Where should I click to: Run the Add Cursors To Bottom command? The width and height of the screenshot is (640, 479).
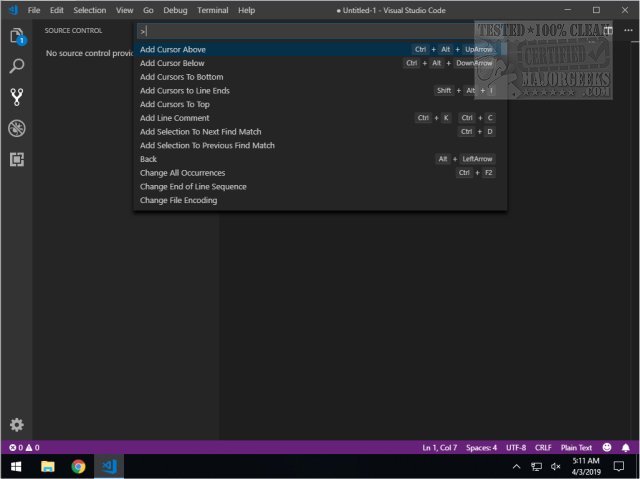(320, 77)
